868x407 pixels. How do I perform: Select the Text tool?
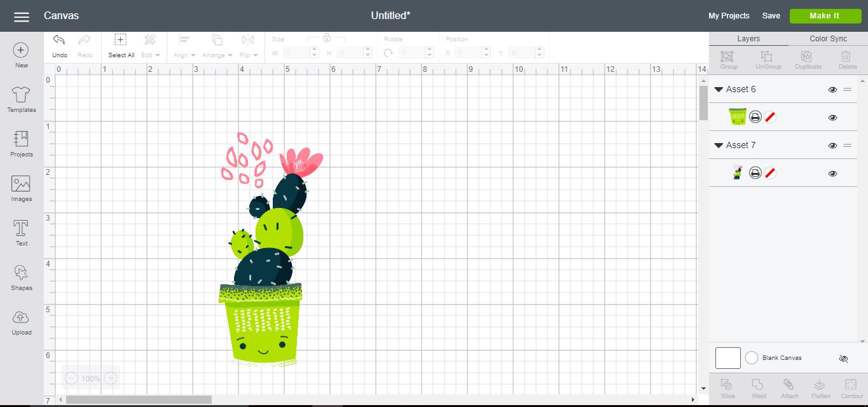coord(21,233)
